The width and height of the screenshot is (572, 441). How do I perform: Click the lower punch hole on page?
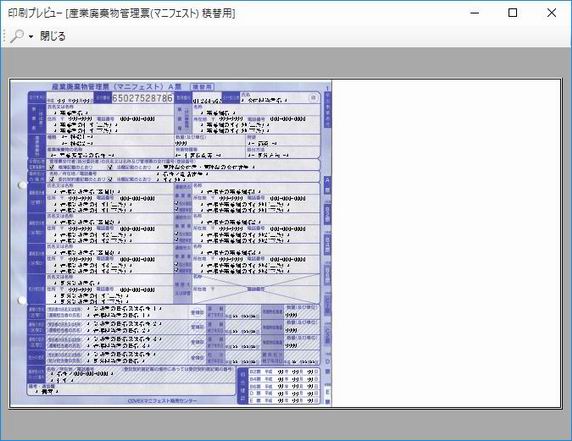pyautogui.click(x=22, y=300)
